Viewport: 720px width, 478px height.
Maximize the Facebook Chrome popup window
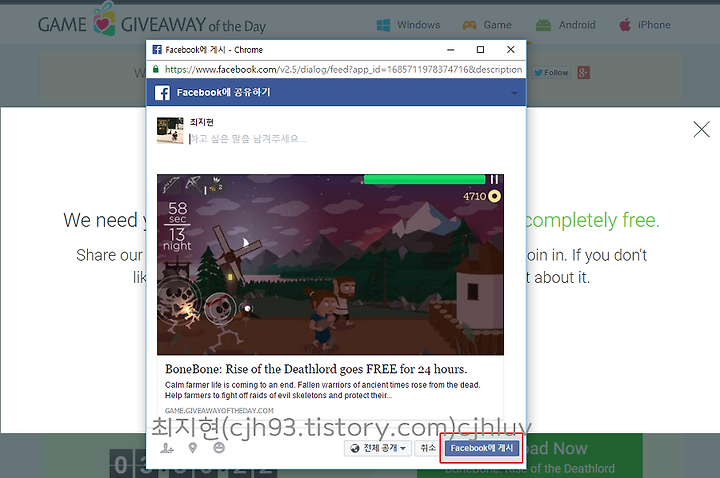click(480, 50)
